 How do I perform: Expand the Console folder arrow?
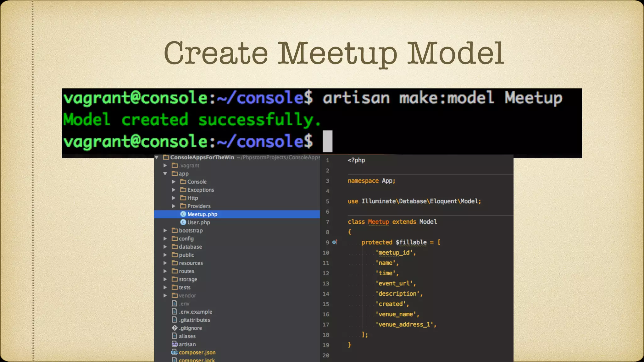coord(174,182)
